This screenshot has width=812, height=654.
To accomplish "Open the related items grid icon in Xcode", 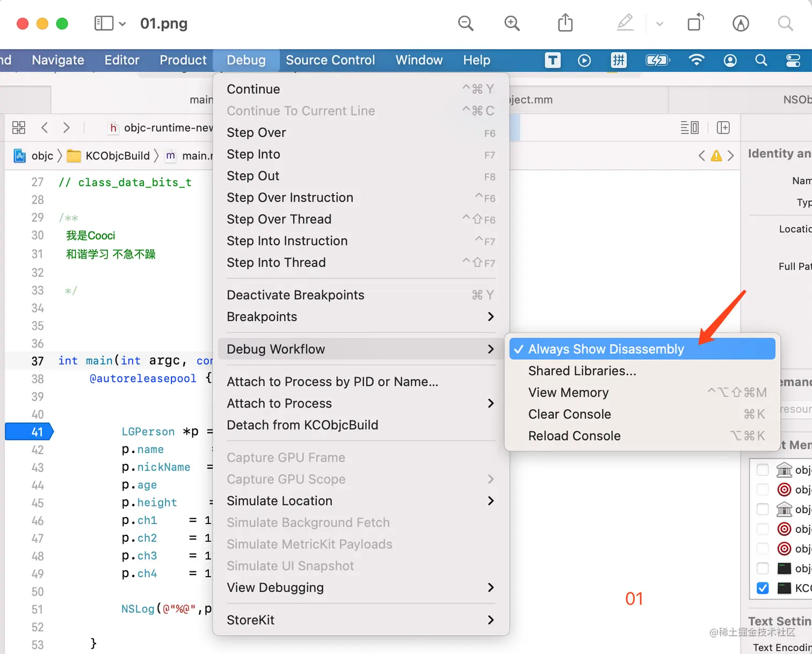I will (x=19, y=127).
